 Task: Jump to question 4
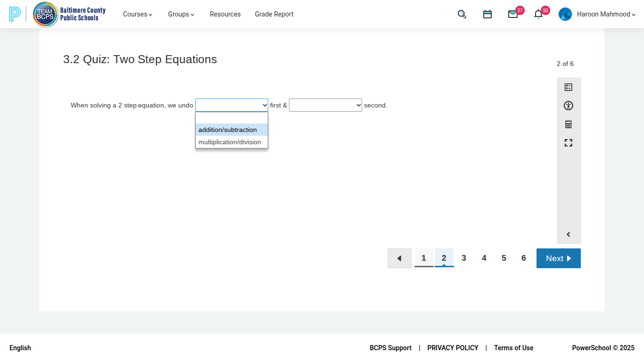tap(484, 258)
